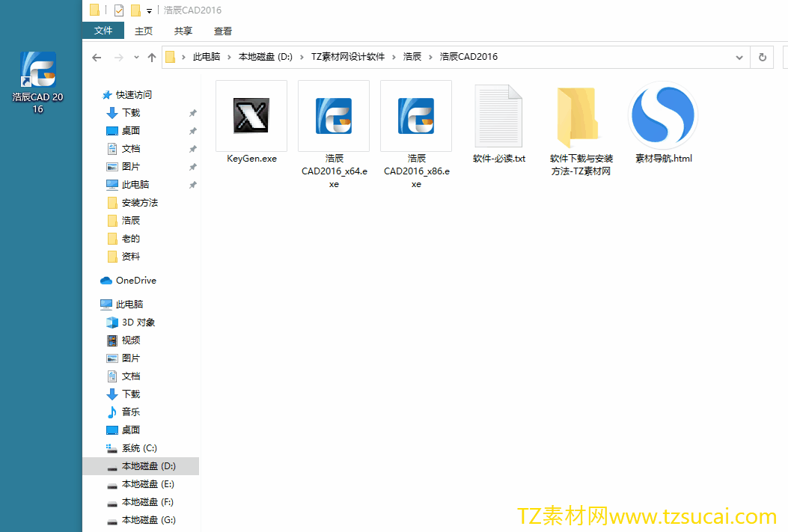788x532 pixels.
Task: Select the 浩辰CAD2016_x64.exe installer icon
Action: pyautogui.click(x=334, y=115)
